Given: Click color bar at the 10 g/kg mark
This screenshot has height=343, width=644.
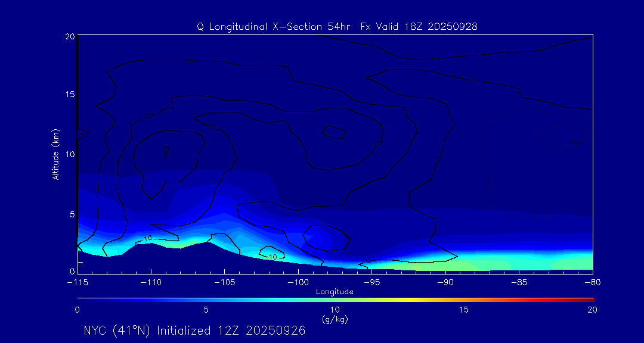Looking at the screenshot, I should [x=335, y=299].
